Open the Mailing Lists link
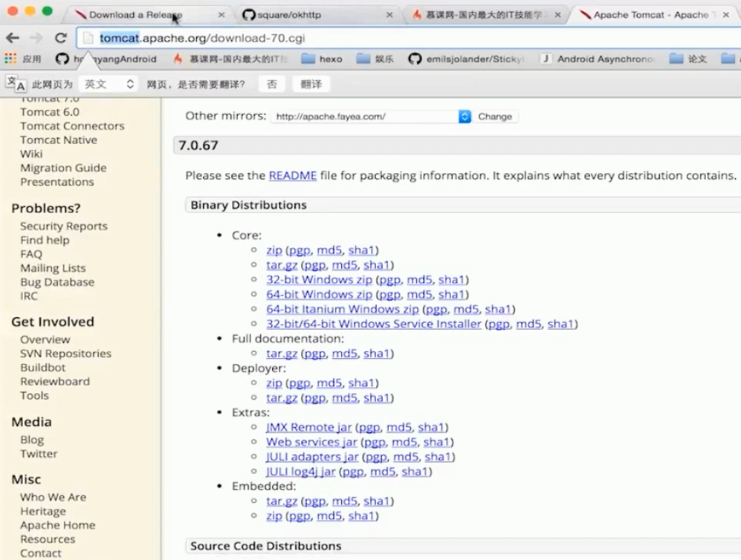This screenshot has width=741, height=560. (53, 268)
